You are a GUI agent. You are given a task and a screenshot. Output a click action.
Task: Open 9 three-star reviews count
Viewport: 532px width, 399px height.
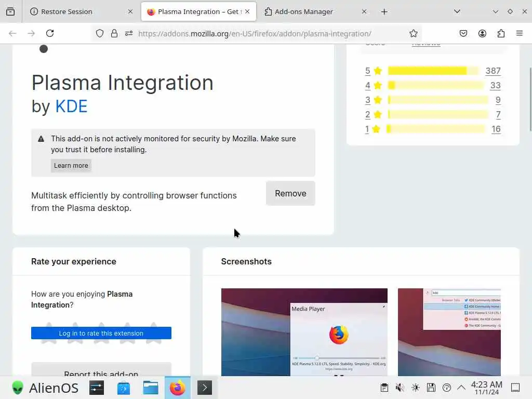498,100
